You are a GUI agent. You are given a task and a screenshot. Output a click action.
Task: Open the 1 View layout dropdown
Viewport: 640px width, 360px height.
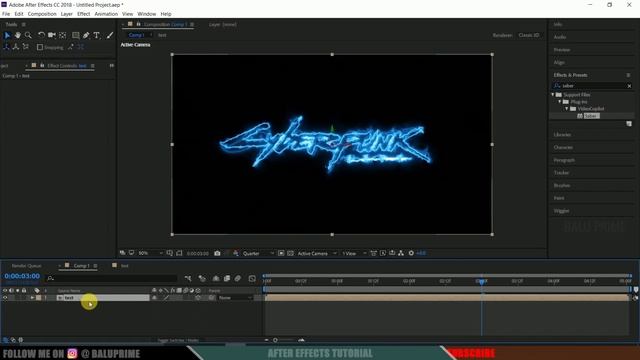(353, 253)
